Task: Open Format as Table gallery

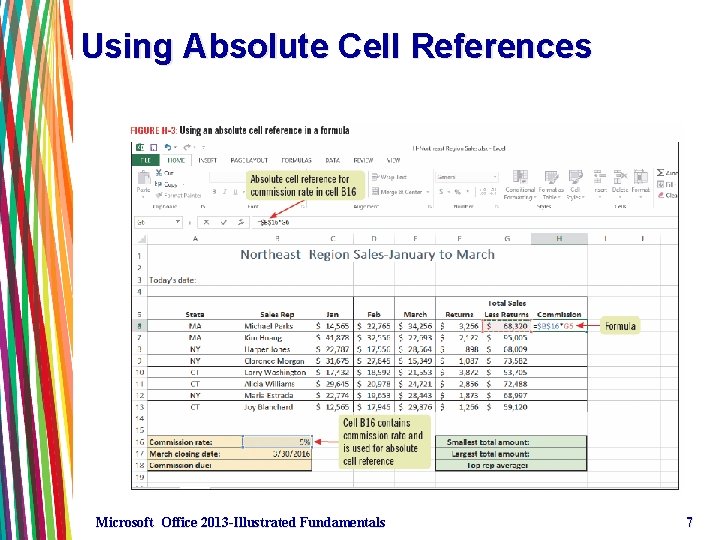Action: pos(551,185)
